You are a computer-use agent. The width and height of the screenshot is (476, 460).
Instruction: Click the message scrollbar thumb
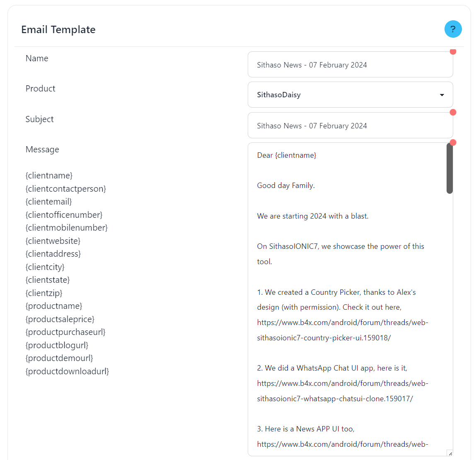pos(449,168)
